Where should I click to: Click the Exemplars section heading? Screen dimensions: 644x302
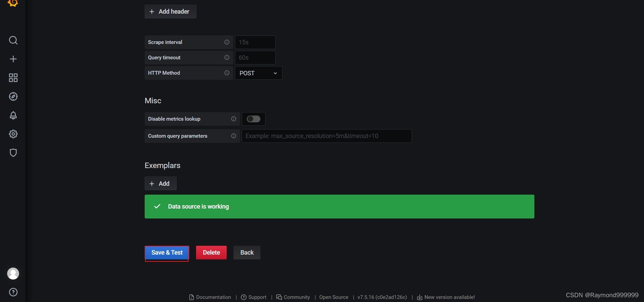click(162, 165)
